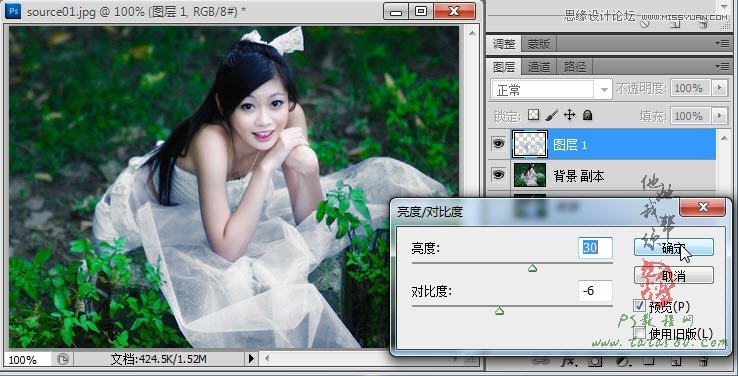Click the 亮度 value field showing 30
738x376 pixels.
click(595, 248)
